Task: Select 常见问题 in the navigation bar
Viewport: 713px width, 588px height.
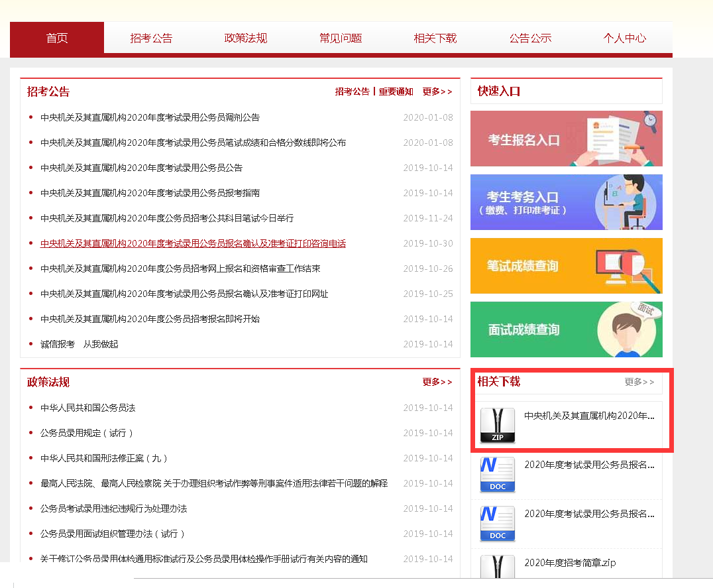Action: 341,38
